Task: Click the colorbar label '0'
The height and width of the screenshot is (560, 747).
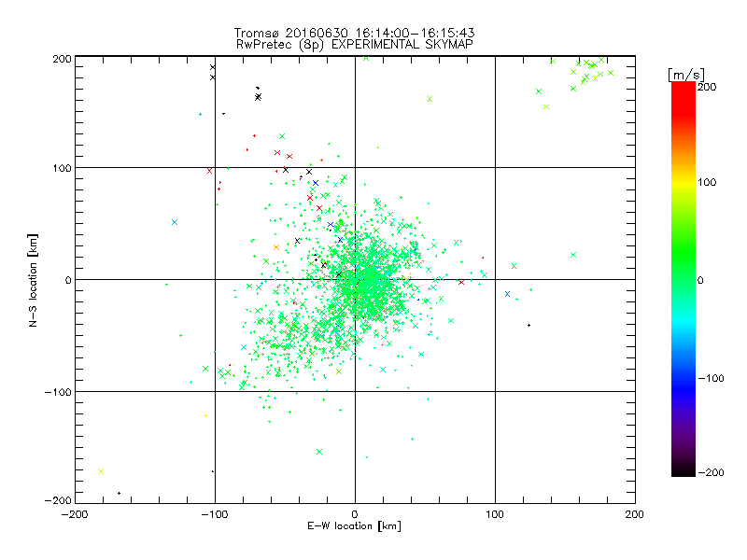Action: coord(700,280)
